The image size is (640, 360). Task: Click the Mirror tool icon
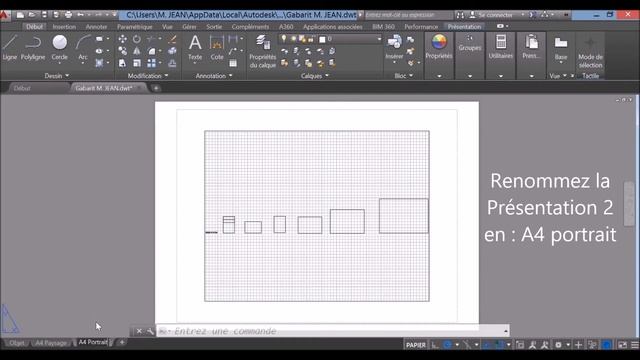[x=137, y=51]
